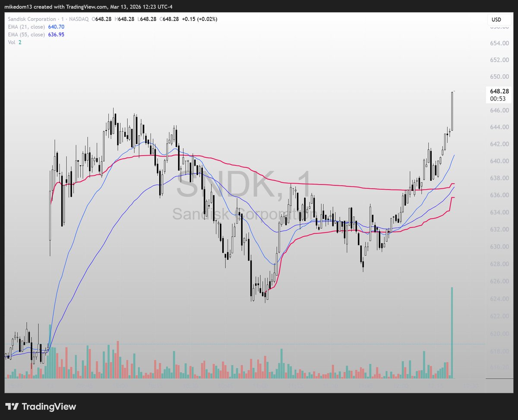Click the 624.00 price axis label
The image size is (518, 420).
[x=499, y=299]
